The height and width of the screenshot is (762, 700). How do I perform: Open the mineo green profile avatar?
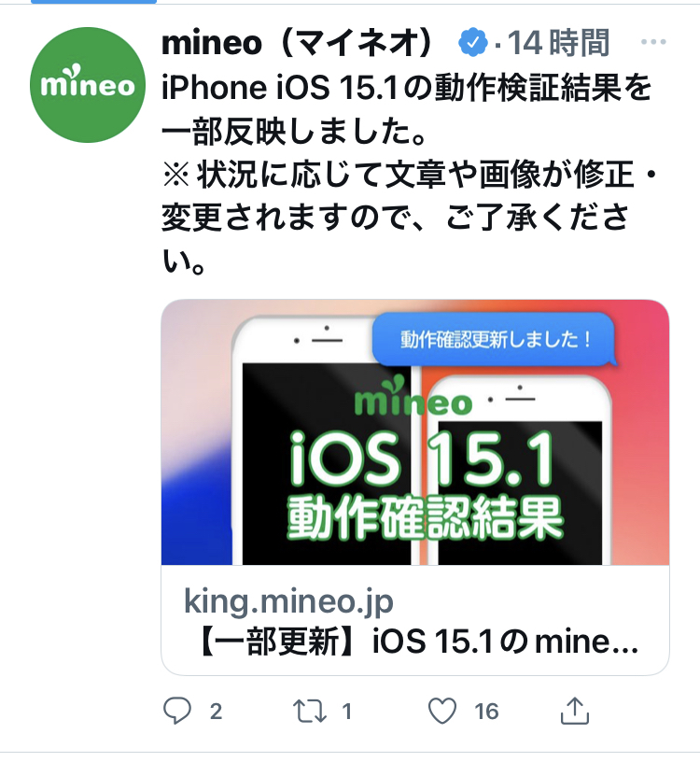(x=88, y=85)
